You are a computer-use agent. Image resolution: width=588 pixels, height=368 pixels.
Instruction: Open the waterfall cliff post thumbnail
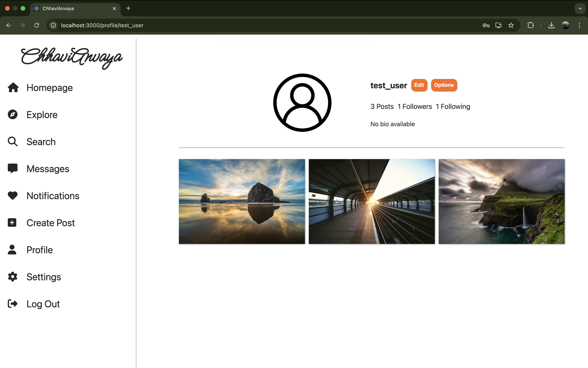pos(501,202)
